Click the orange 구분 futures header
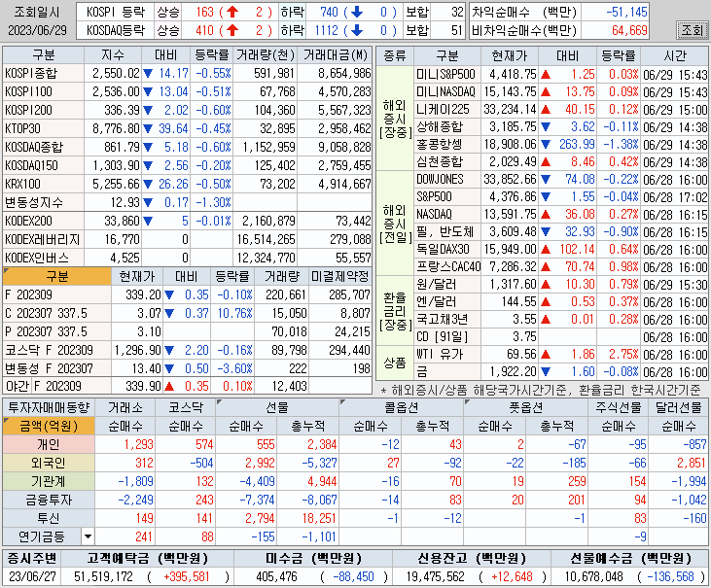The height and width of the screenshot is (588, 711). click(57, 276)
